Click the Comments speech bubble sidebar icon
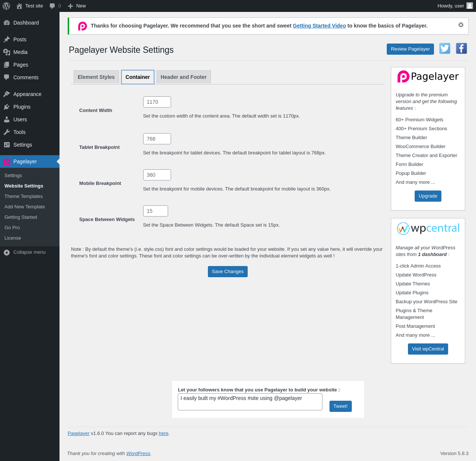This screenshot has width=476, height=461. pyautogui.click(x=7, y=77)
